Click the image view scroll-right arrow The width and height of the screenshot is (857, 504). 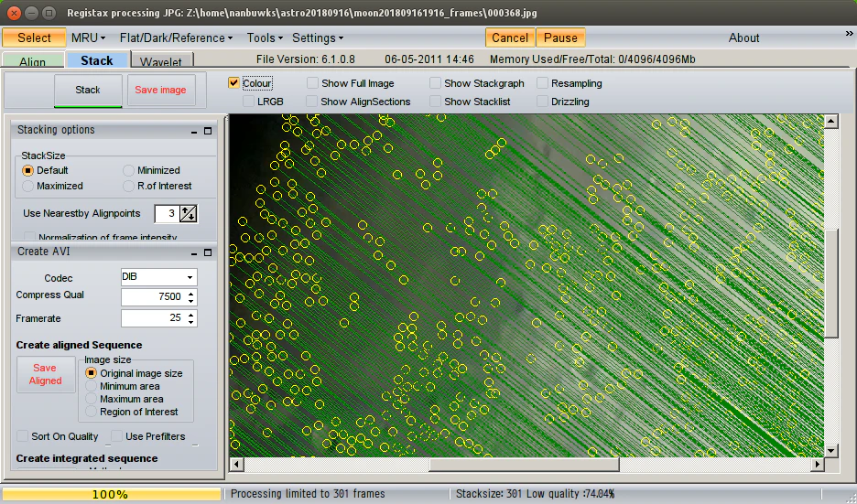coord(817,465)
